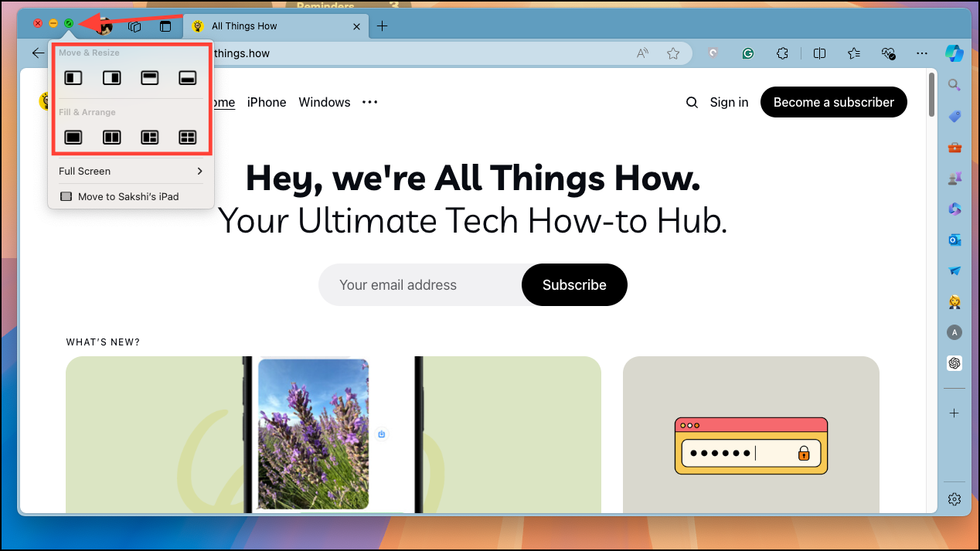
Task: Click the red close window button
Action: pos(38,24)
